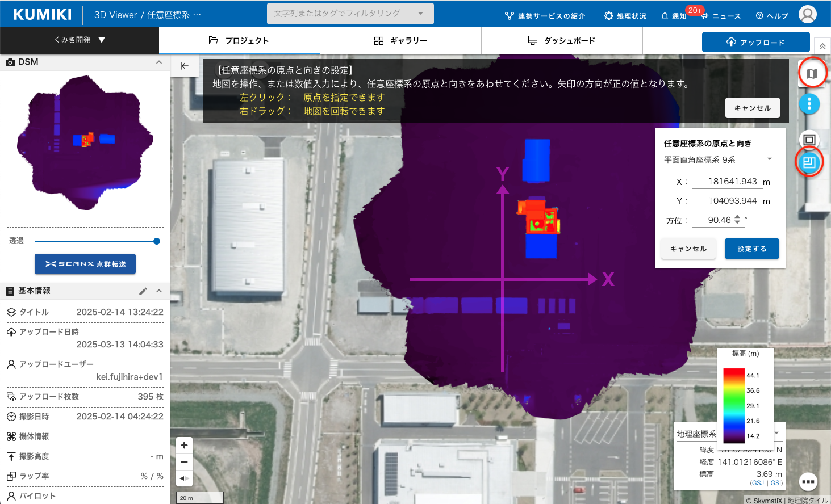
Task: Collapse the header with the double-chevron icon
Action: [822, 47]
